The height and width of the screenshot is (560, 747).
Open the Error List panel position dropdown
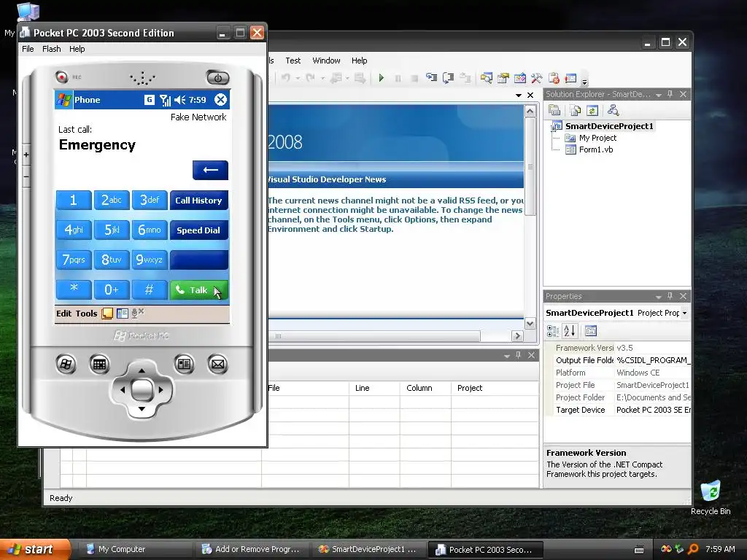[x=507, y=356]
